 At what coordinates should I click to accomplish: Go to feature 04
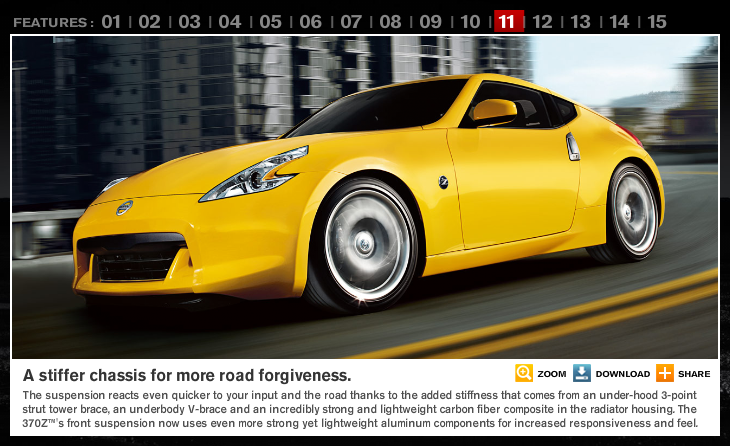230,22
